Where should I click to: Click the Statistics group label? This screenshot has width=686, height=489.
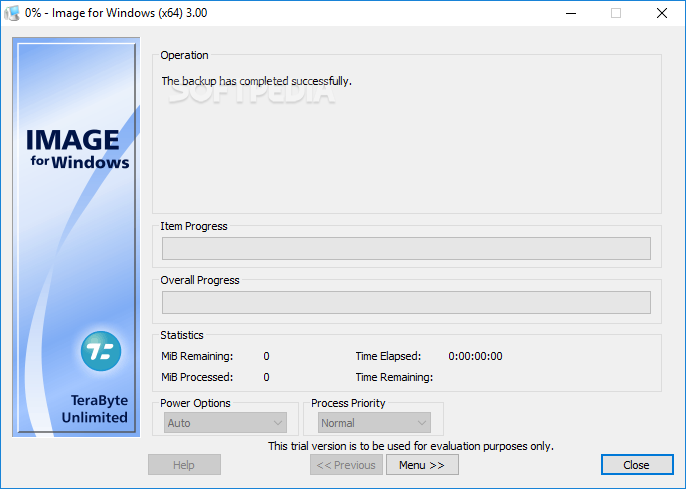[x=182, y=335]
